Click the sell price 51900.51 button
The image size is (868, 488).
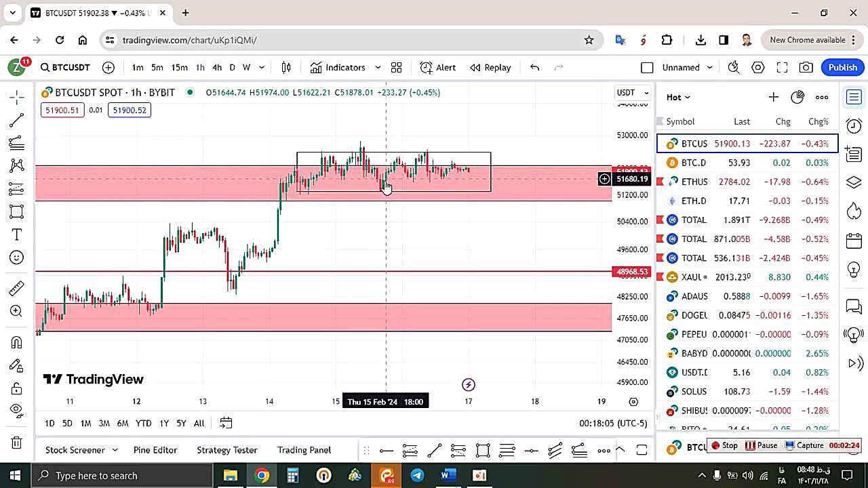click(x=62, y=110)
